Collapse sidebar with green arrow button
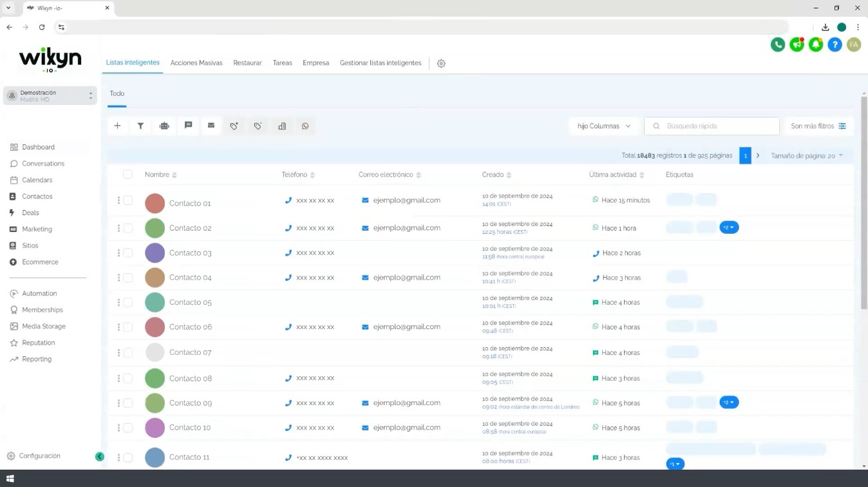Viewport: 868px width, 487px height. click(x=100, y=457)
